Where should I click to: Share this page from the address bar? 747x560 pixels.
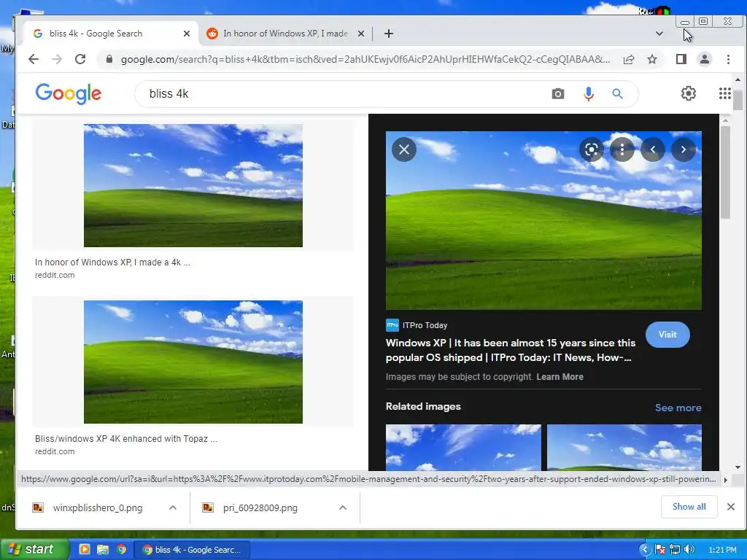[629, 59]
